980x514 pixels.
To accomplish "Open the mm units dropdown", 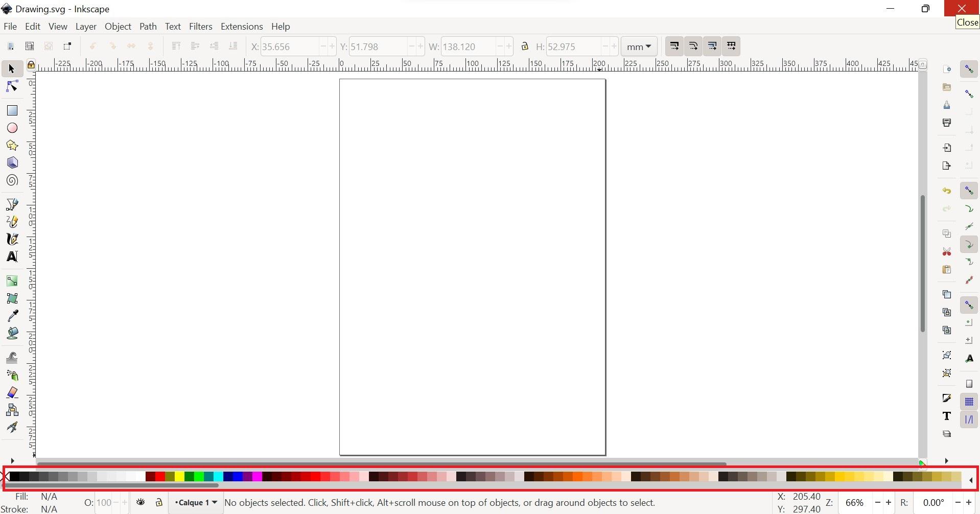I will click(639, 46).
